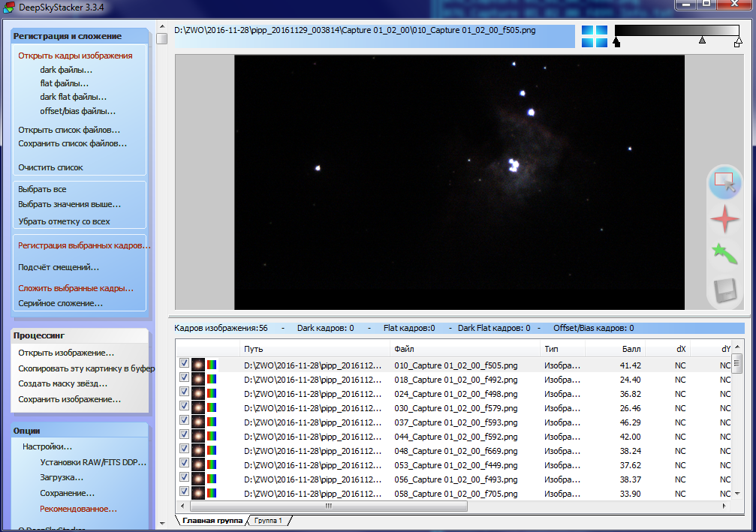Sort list by Путь column header

point(315,349)
